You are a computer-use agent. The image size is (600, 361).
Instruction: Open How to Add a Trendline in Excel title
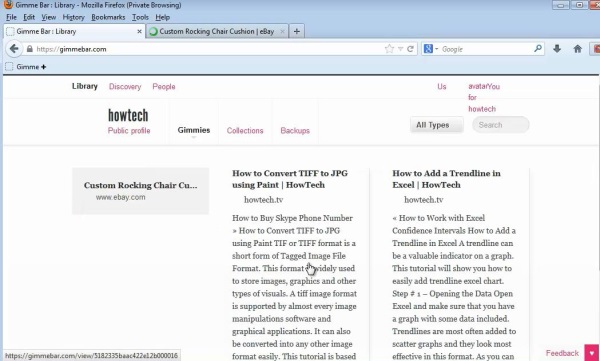446,179
